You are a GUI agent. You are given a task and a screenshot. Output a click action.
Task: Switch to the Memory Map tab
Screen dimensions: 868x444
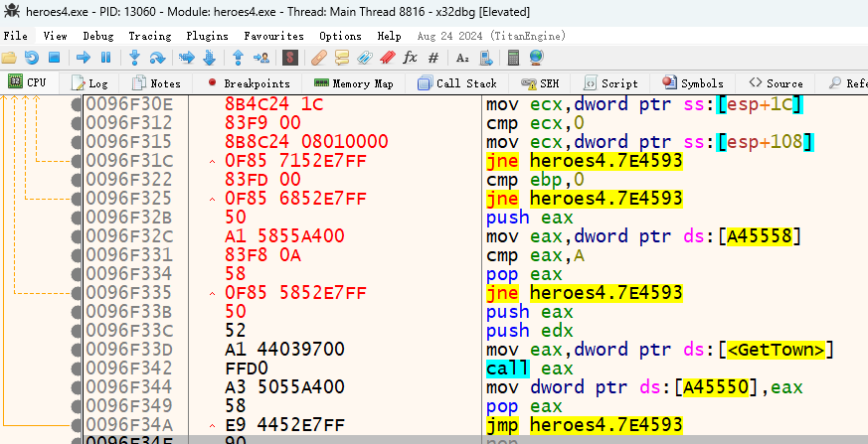[353, 83]
